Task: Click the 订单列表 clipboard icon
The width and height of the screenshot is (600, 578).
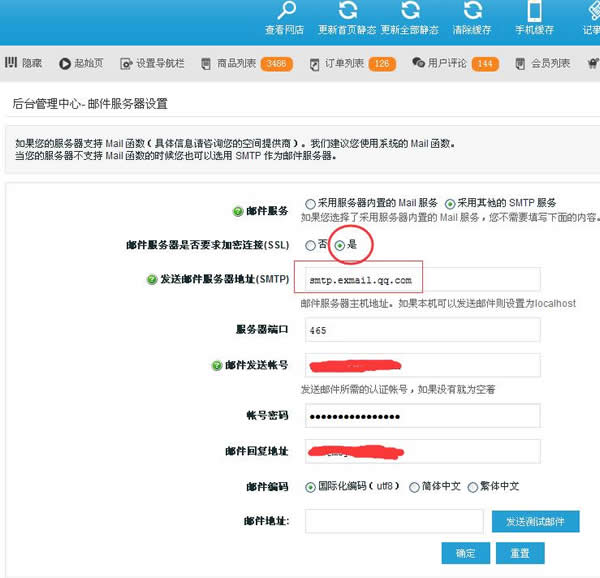Action: 314,64
